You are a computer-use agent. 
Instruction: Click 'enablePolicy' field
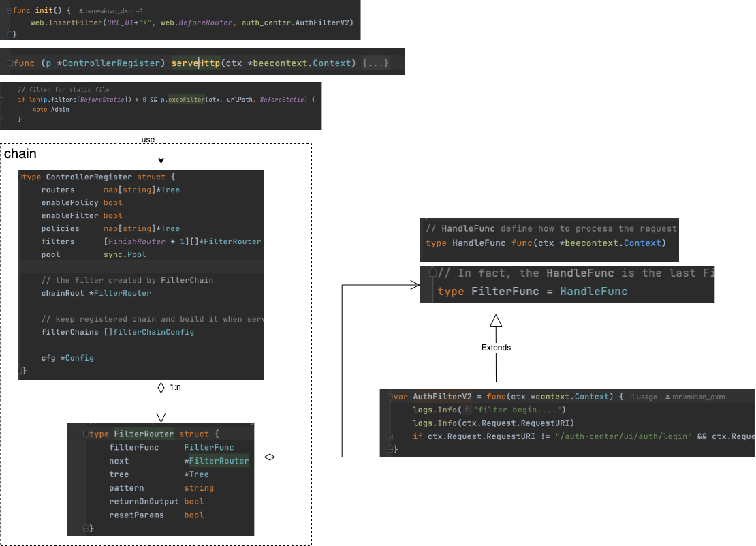(x=70, y=203)
